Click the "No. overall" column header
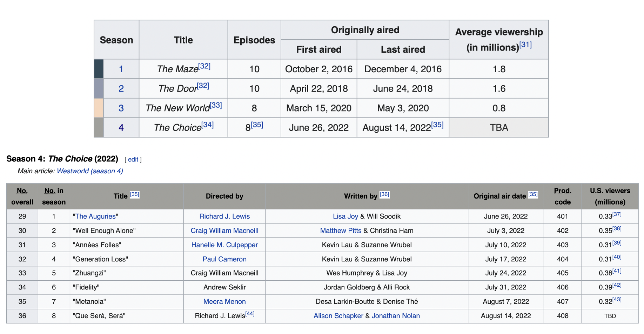 pos(22,196)
